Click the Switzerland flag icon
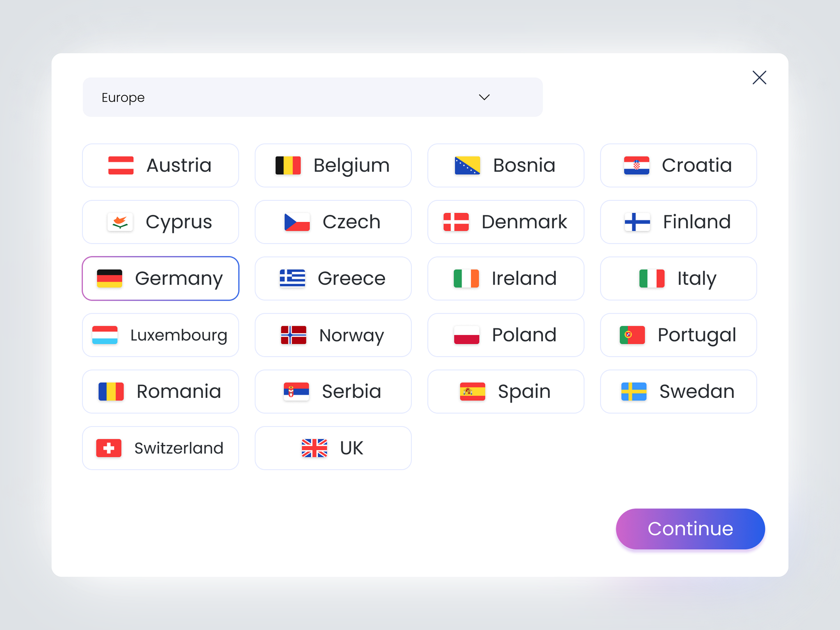Image resolution: width=840 pixels, height=630 pixels. click(x=110, y=448)
